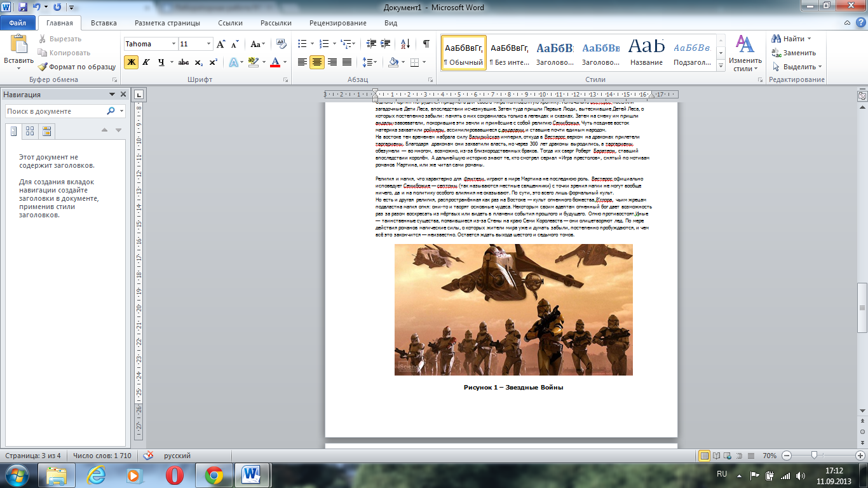Click Format Painter (Формат по образцу)
The image size is (868, 488).
tap(76, 67)
